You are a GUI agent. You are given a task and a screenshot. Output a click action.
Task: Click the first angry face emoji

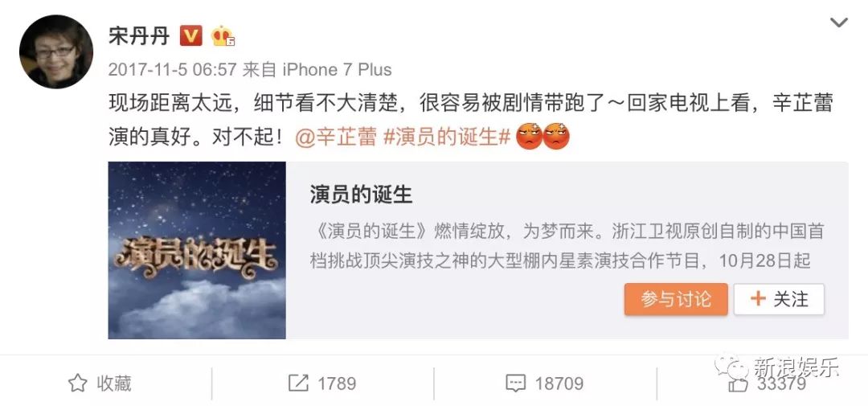tap(529, 137)
